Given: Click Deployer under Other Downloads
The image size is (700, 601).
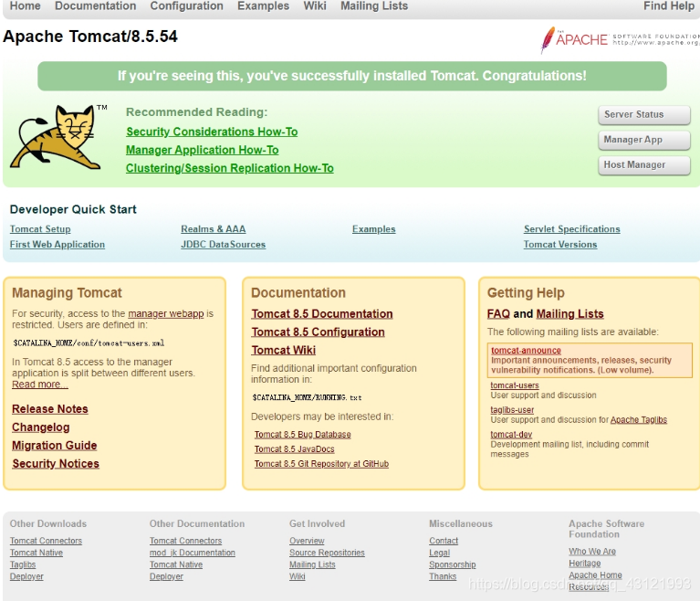Looking at the screenshot, I should 26,577.
